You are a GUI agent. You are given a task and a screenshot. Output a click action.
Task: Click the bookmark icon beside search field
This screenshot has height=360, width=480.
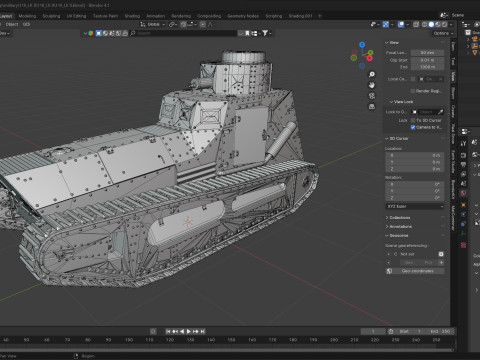coord(247,33)
